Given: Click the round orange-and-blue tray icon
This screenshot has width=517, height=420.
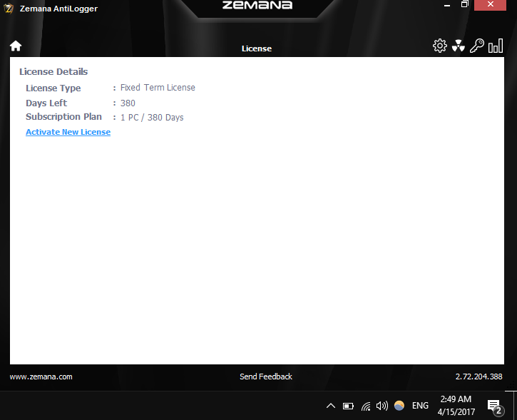Looking at the screenshot, I should 399,406.
